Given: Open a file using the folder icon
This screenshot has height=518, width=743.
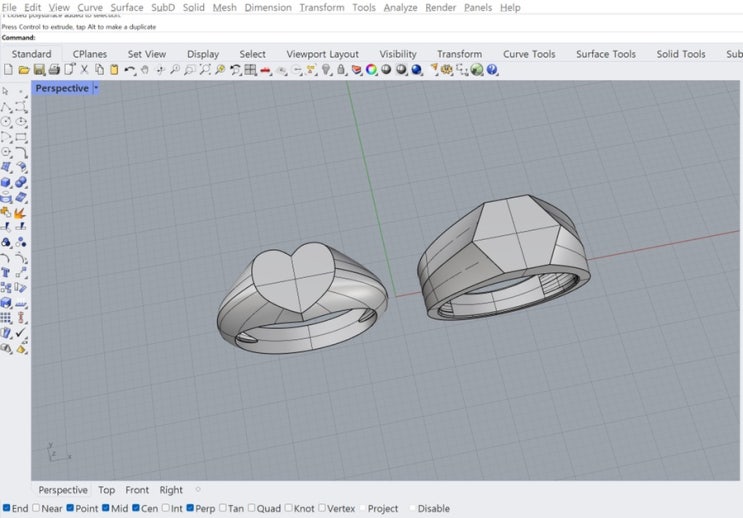Looking at the screenshot, I should click(24, 70).
